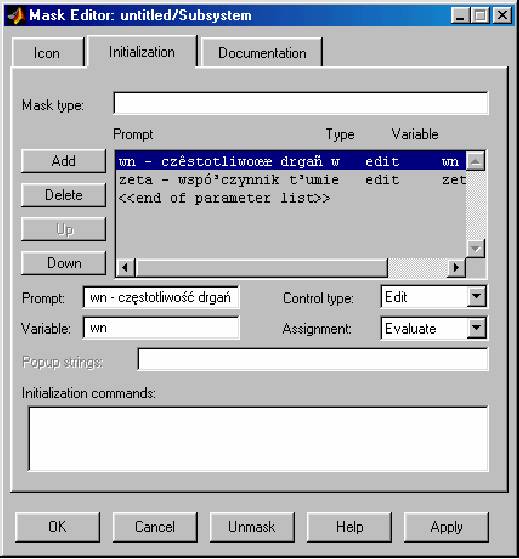
Task: Select the zeta parameter row
Action: click(x=291, y=180)
